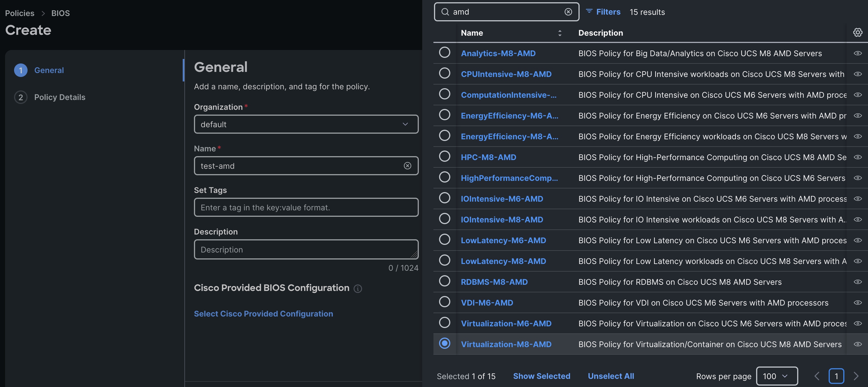The width and height of the screenshot is (868, 387).
Task: Go to Policy Details step
Action: point(60,97)
